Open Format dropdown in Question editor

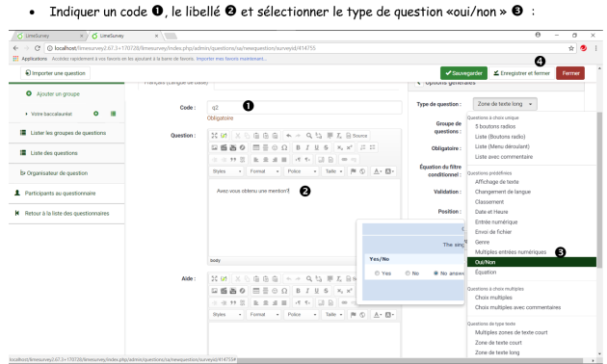tap(264, 171)
